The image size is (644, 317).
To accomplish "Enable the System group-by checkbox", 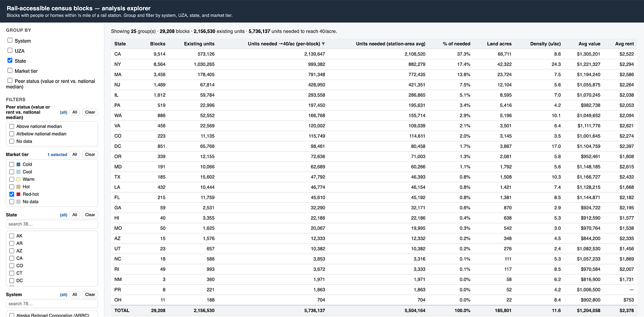I will point(10,40).
